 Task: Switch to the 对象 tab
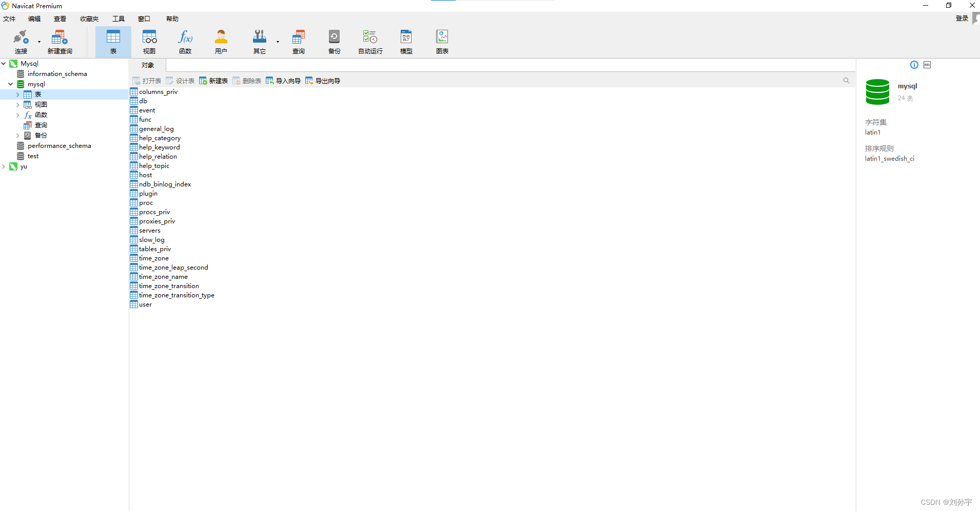pyautogui.click(x=148, y=65)
